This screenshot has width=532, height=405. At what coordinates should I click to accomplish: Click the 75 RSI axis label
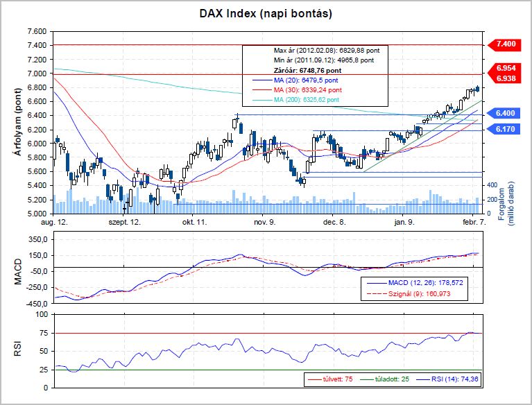[x=44, y=333]
